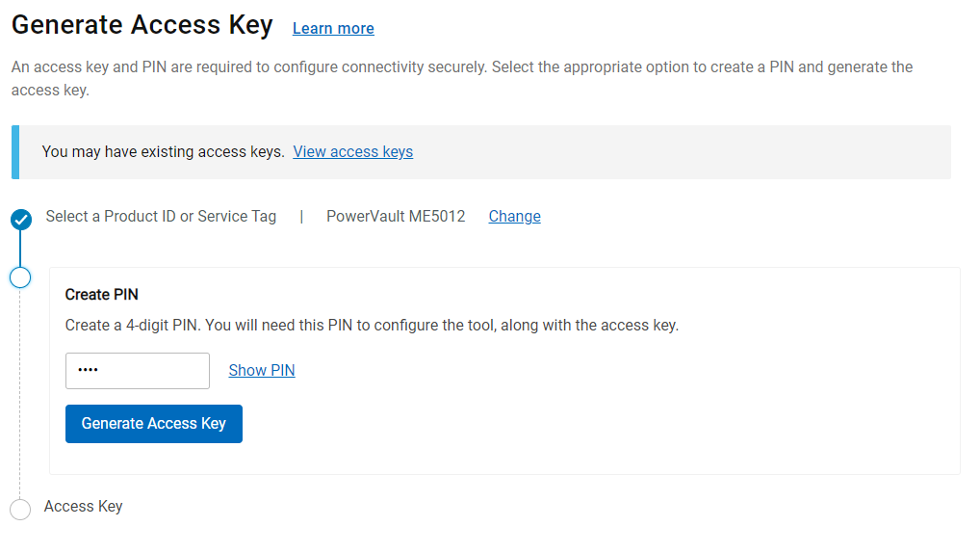The width and height of the screenshot is (980, 553).
Task: Click the Generate Access Key page heading
Action: point(142,26)
